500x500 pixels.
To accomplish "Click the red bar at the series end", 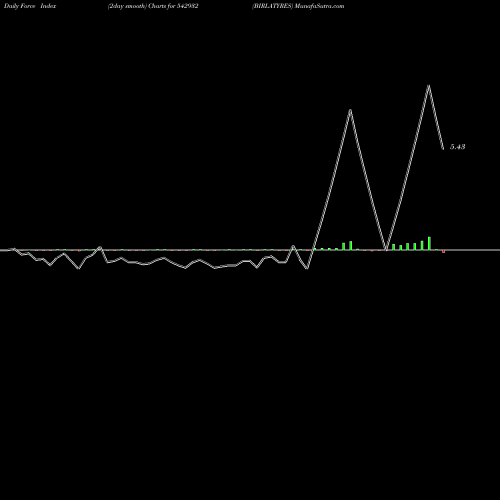I will [444, 251].
